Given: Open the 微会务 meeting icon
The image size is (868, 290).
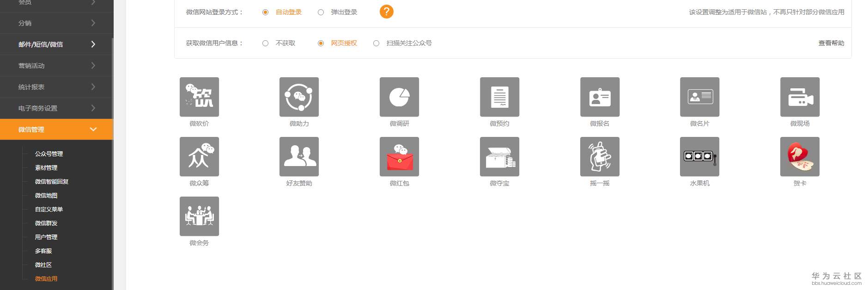Looking at the screenshot, I should (199, 216).
